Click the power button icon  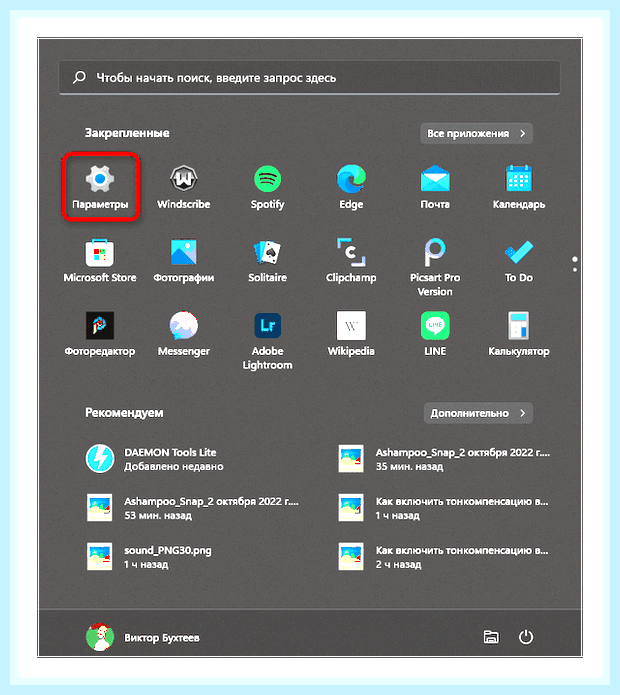pyautogui.click(x=526, y=637)
